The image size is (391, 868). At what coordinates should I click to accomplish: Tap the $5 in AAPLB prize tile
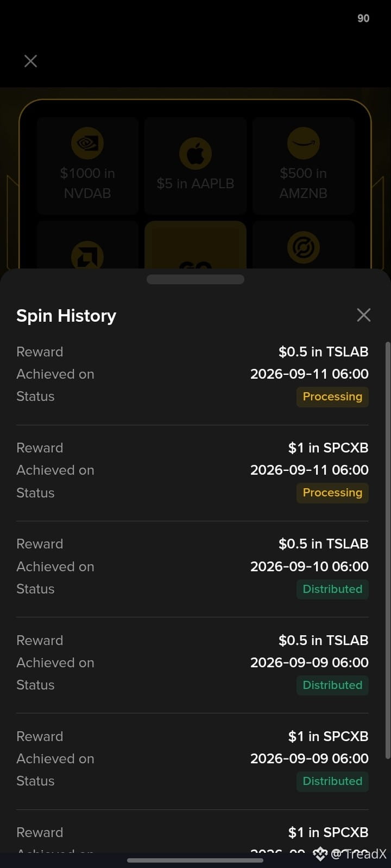coord(195,165)
